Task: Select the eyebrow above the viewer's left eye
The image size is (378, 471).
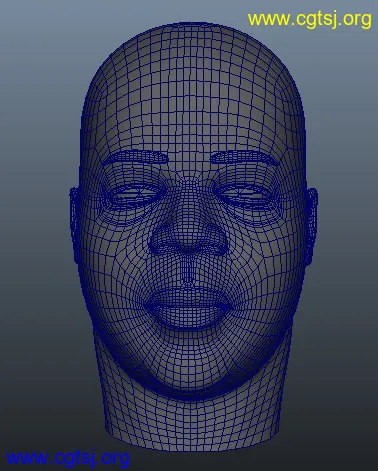Action: (x=136, y=158)
